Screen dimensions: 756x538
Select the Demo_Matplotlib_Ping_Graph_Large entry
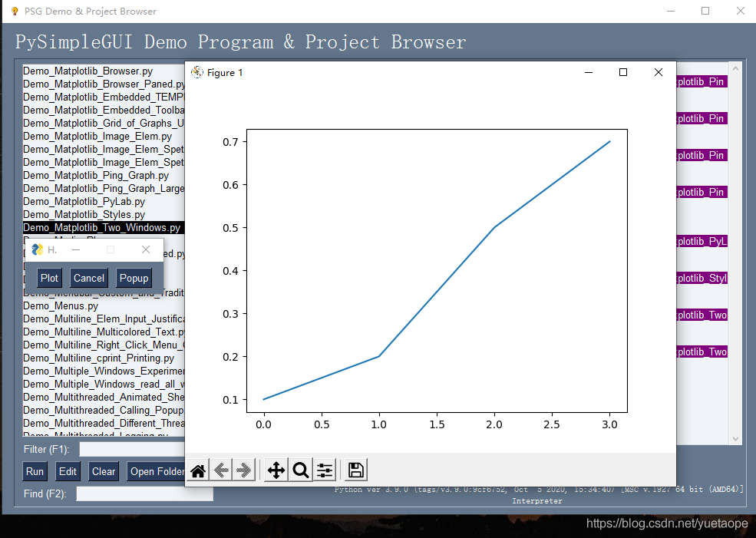[104, 189]
